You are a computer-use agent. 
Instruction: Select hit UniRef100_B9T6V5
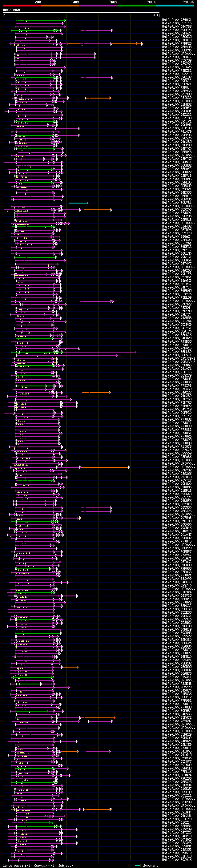177,67
